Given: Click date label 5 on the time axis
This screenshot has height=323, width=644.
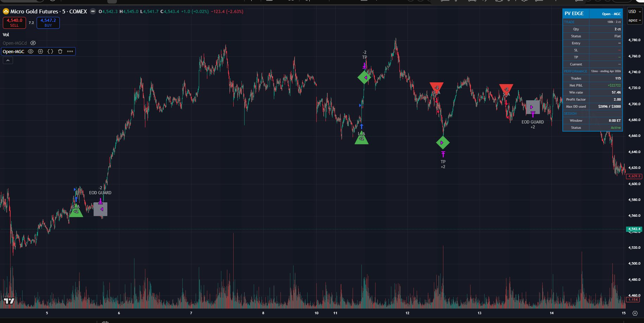Looking at the screenshot, I should pos(47,313).
